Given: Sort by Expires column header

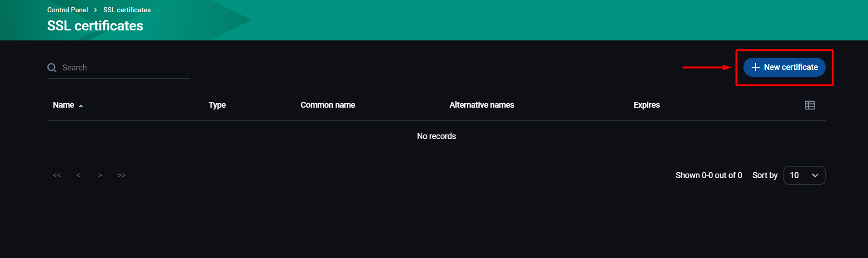Looking at the screenshot, I should [647, 105].
